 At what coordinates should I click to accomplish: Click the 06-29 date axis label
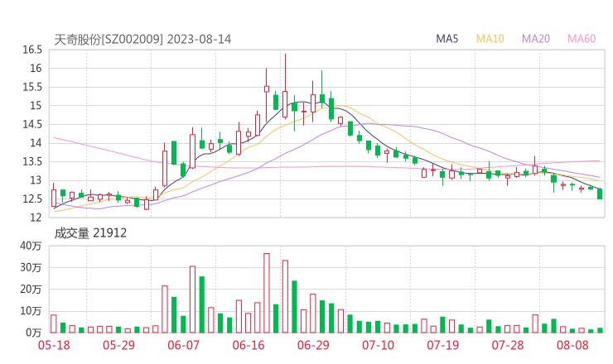[313, 345]
